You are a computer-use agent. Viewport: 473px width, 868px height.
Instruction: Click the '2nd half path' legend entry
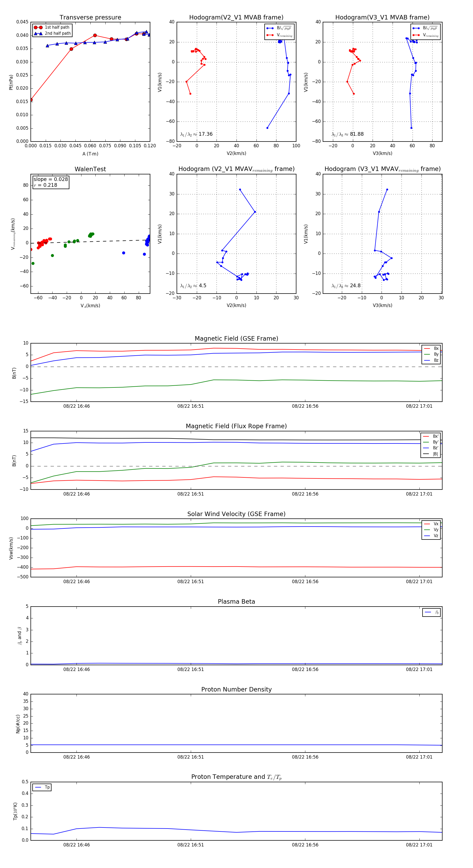coord(52,33)
